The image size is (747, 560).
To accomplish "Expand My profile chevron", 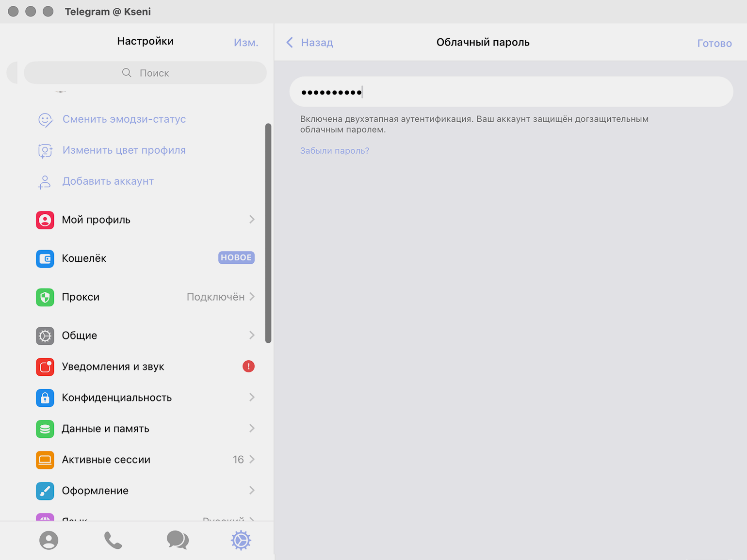I will click(252, 220).
